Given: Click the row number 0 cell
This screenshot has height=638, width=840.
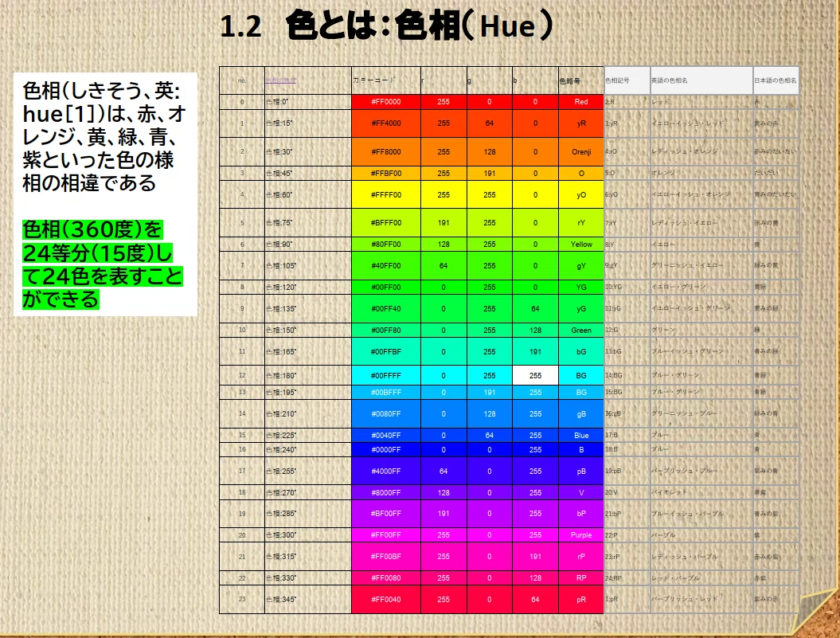Looking at the screenshot, I should (x=242, y=102).
